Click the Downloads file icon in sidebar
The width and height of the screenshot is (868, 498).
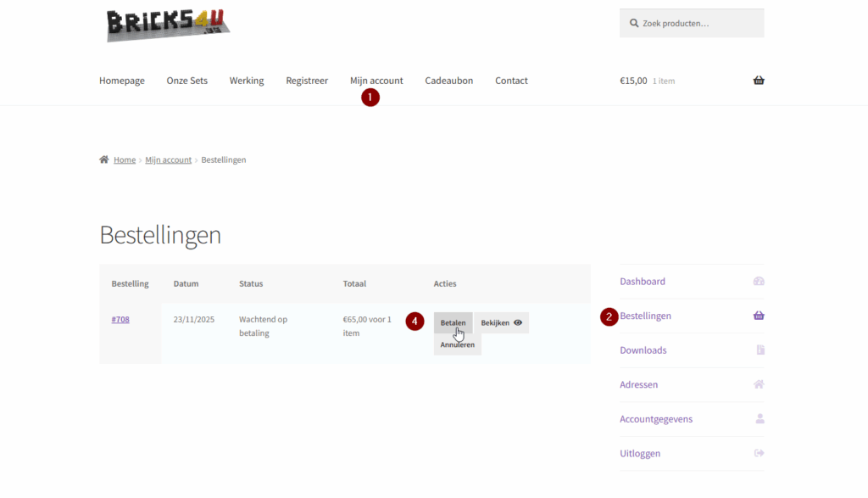(760, 350)
